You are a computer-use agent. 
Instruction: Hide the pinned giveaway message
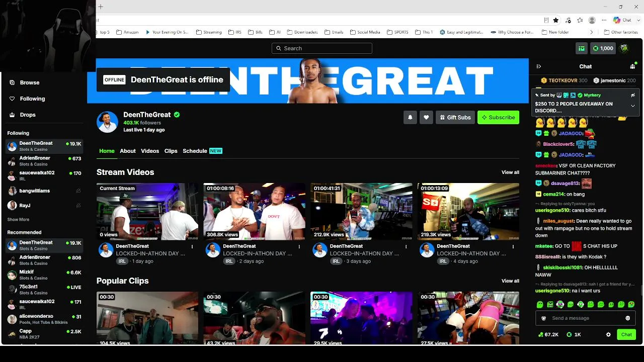(x=633, y=95)
